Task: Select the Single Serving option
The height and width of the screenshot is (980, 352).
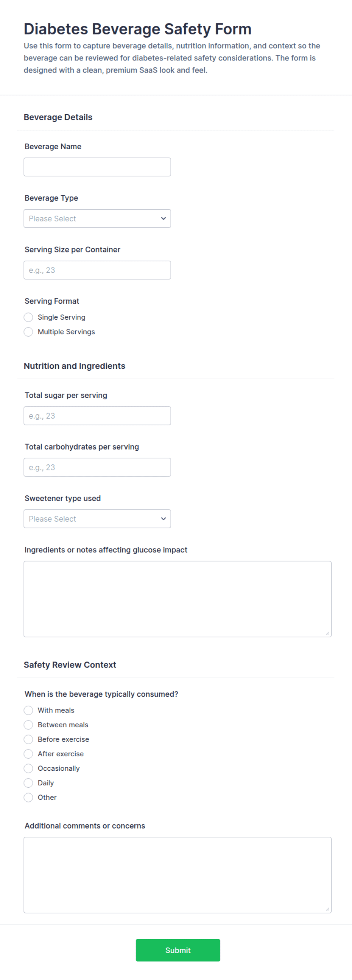Action: click(x=28, y=317)
